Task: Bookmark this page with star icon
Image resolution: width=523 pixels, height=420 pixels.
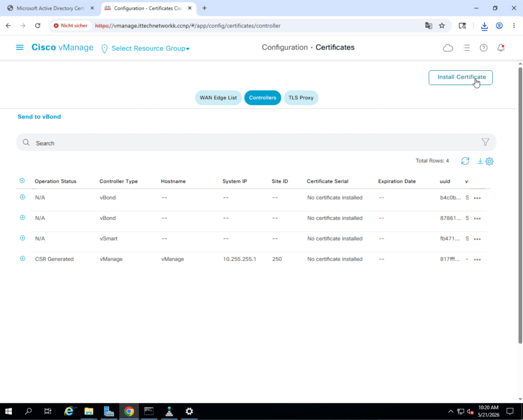Action: pyautogui.click(x=442, y=25)
